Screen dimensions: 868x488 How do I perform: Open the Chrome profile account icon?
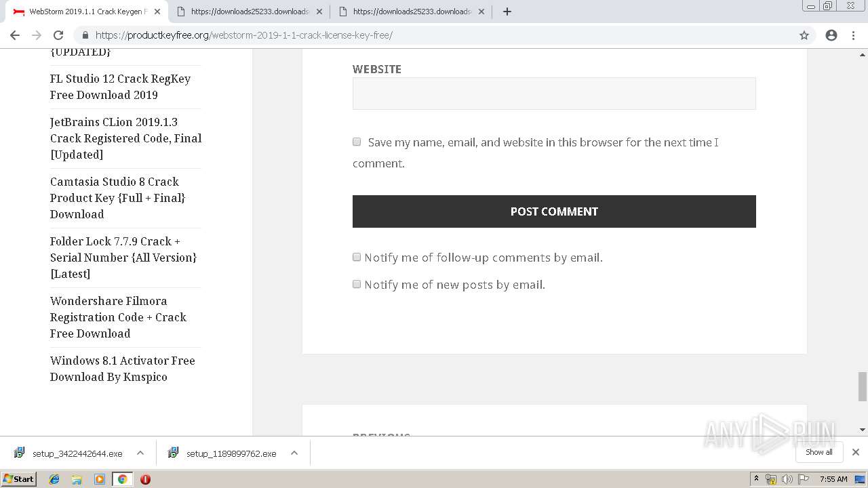[831, 35]
